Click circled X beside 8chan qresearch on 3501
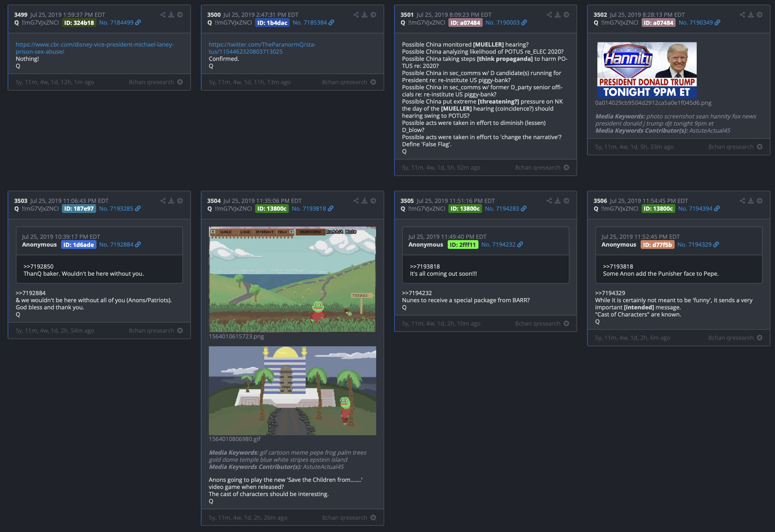Screen dimensions: 775x532 click(x=566, y=167)
